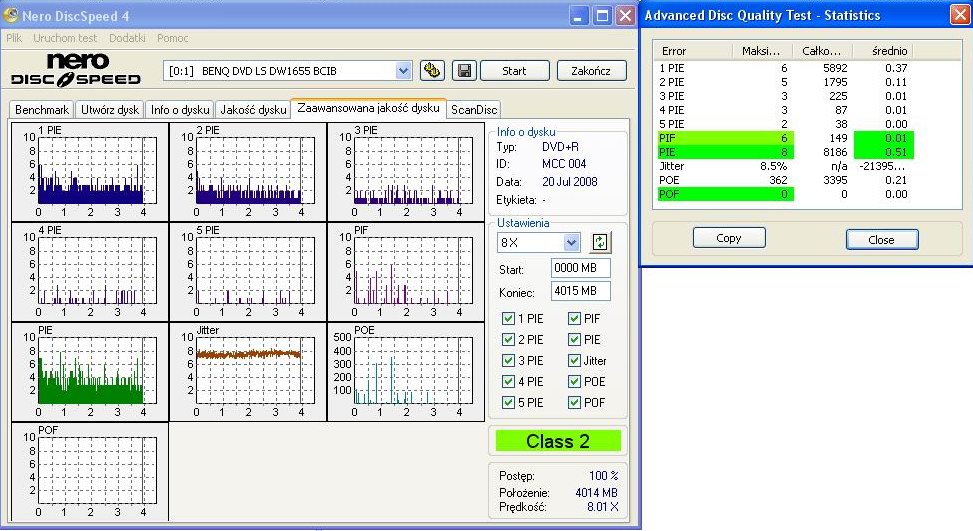Select the 1 PIE row in Statistics
973x531 pixels.
pos(785,68)
